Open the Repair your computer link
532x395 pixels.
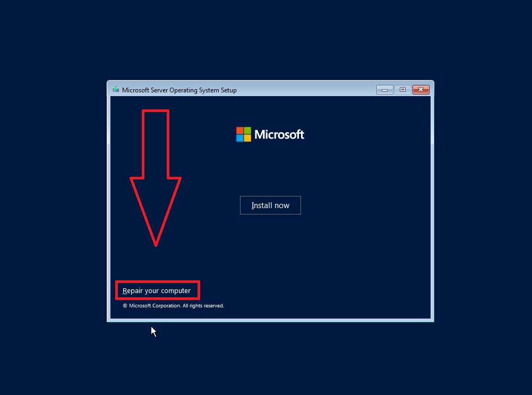pos(157,290)
